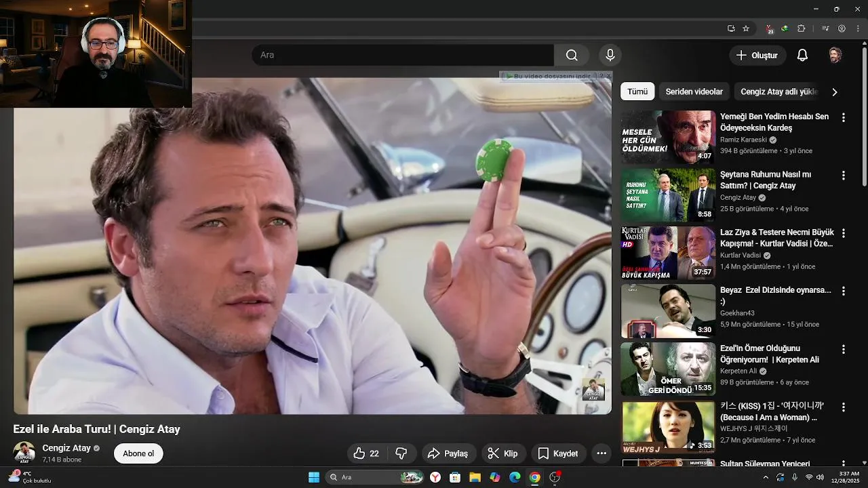The width and height of the screenshot is (868, 488).
Task: Open OBS Studio from taskbar
Action: click(555, 477)
